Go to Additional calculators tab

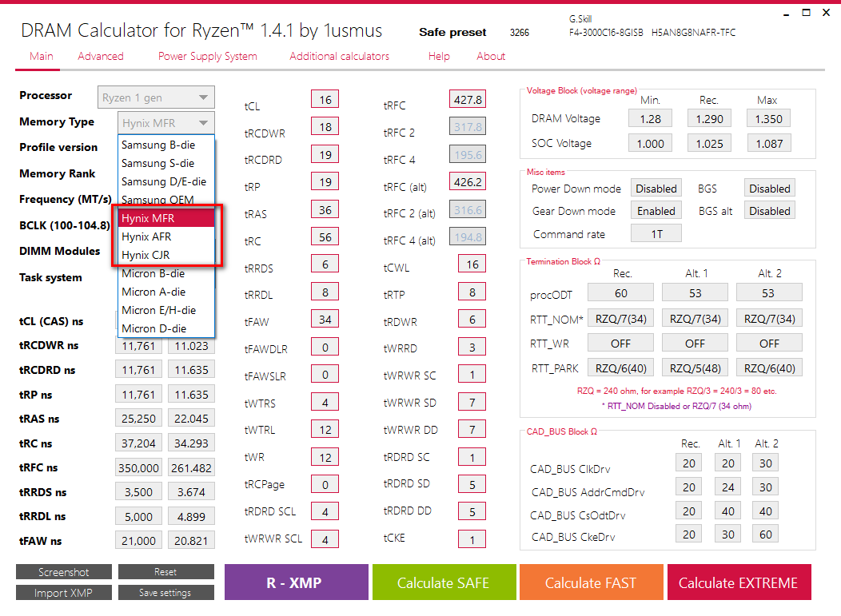point(340,56)
